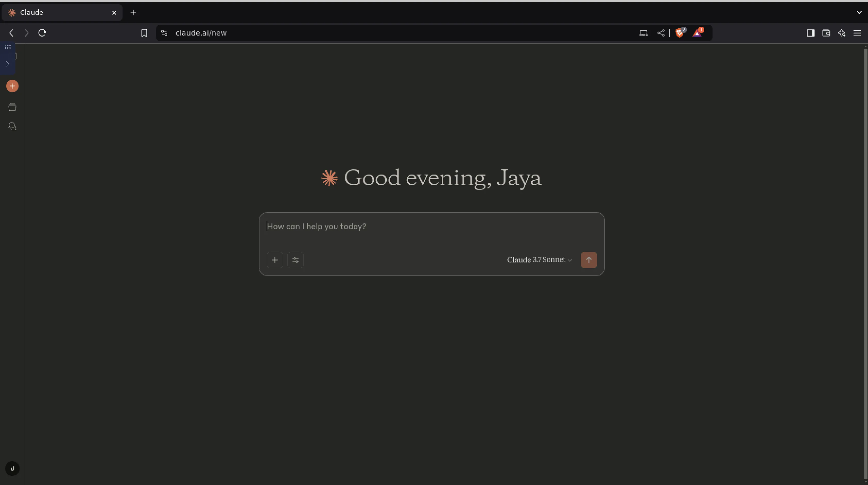This screenshot has width=868, height=485.
Task: Click the attachment plus button in chat box
Action: click(275, 260)
